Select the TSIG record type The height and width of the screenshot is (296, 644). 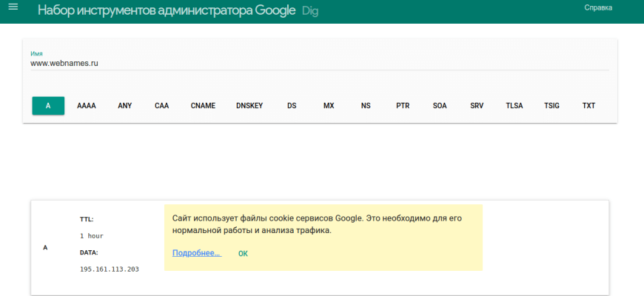point(551,106)
